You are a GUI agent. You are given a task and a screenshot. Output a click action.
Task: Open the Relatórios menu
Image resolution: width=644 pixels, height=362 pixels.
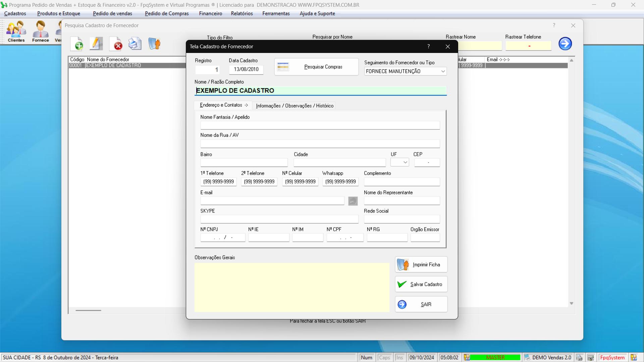click(x=242, y=13)
